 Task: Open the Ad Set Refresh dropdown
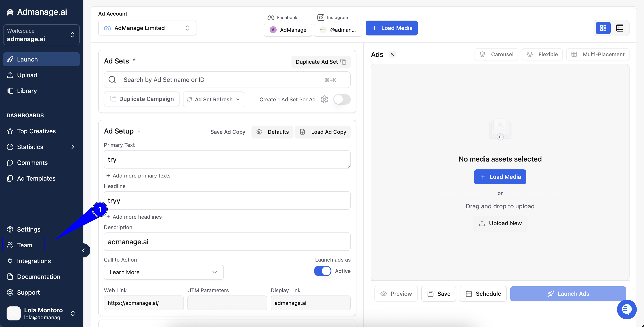213,99
